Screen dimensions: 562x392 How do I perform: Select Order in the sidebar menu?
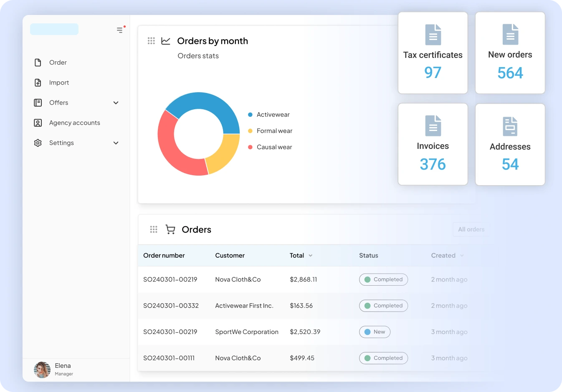tap(58, 62)
